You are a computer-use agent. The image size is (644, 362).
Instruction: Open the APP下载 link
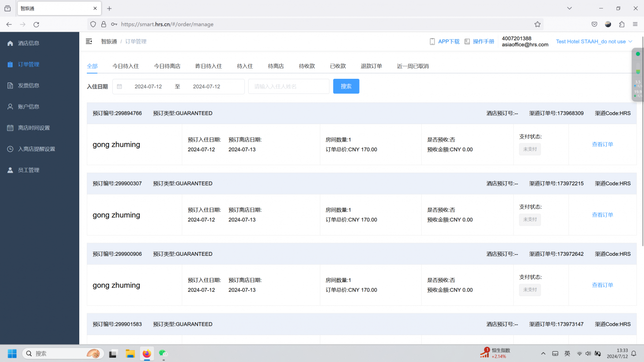click(x=444, y=42)
